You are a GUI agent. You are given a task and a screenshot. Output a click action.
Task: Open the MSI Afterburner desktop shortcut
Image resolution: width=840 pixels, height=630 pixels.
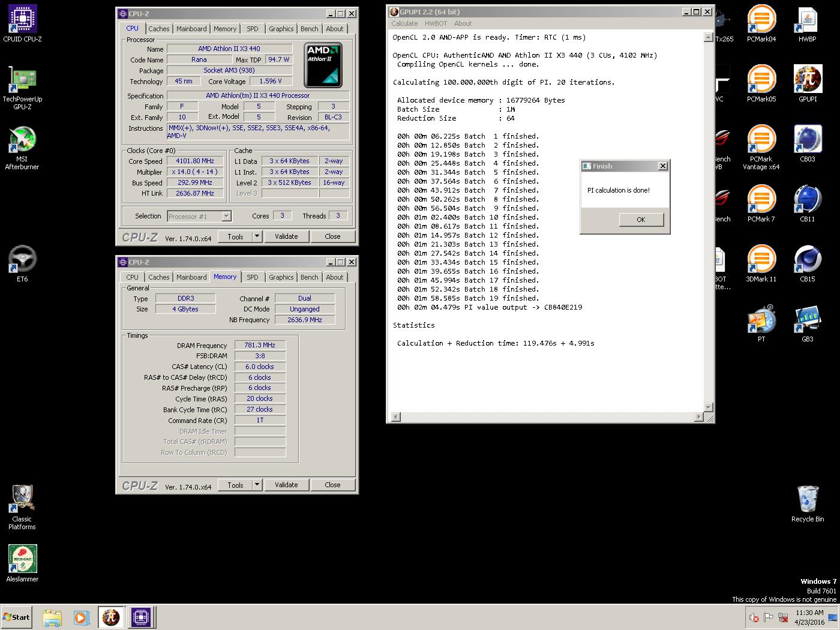click(22, 148)
